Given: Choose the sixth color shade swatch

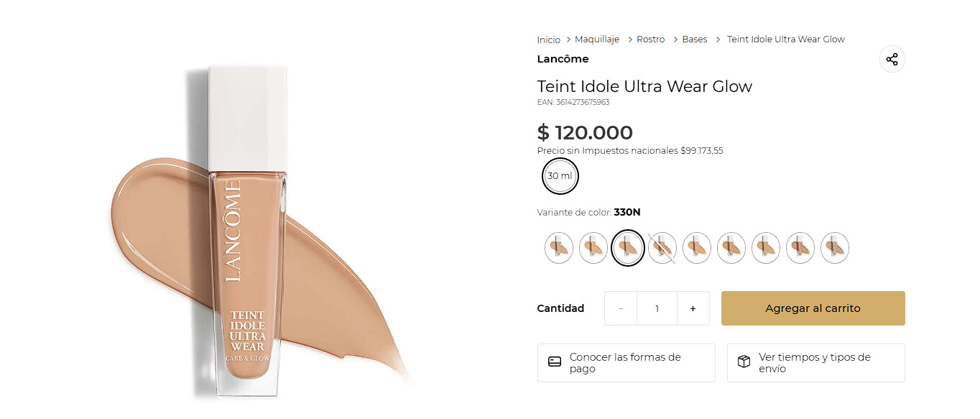Looking at the screenshot, I should (731, 248).
